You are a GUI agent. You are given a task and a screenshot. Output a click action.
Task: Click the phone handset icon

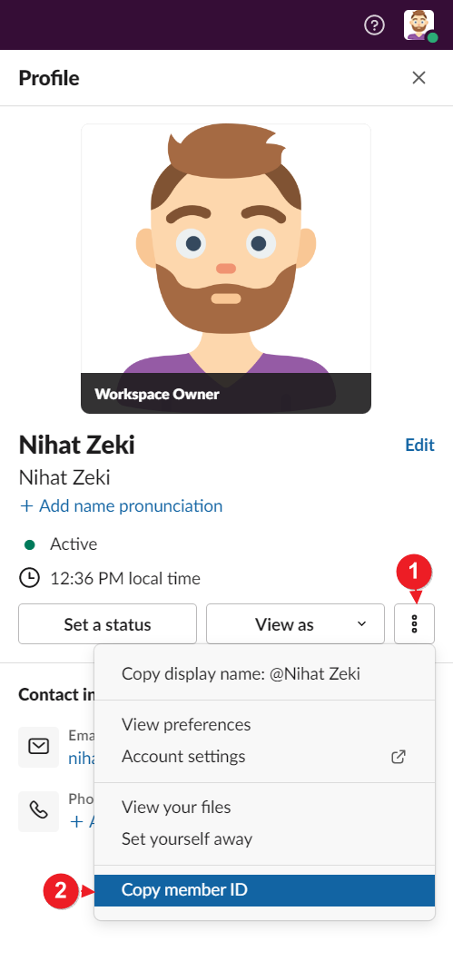(x=39, y=811)
